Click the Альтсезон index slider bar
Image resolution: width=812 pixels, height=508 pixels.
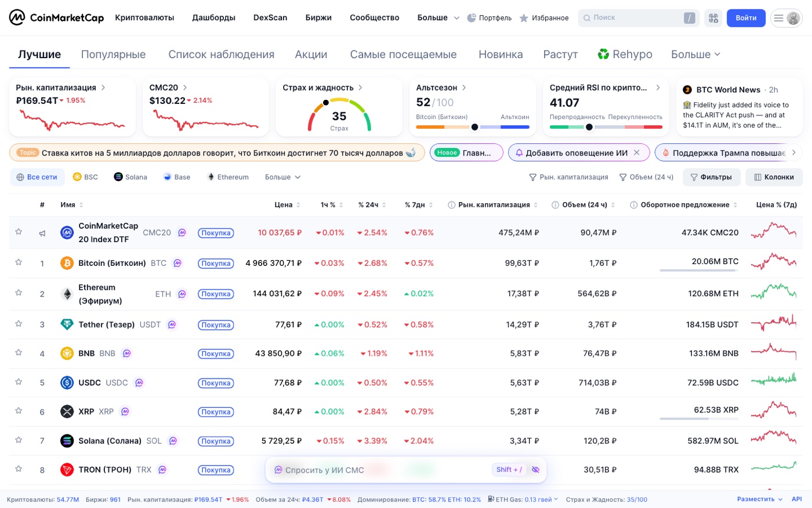click(x=473, y=127)
